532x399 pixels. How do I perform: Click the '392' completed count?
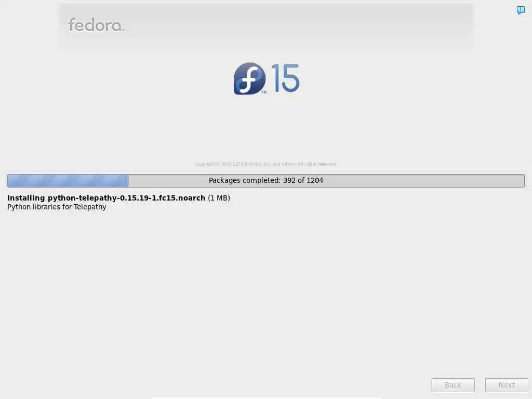coord(289,180)
